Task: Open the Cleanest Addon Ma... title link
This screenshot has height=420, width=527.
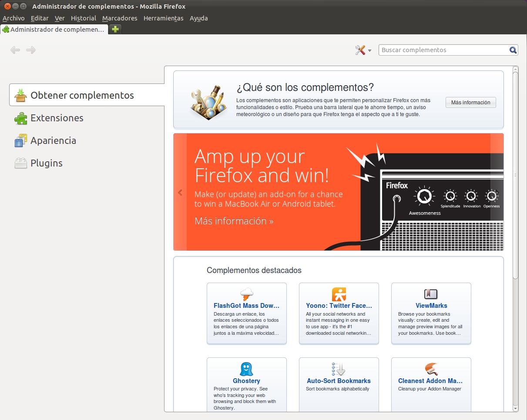Action: click(x=430, y=381)
